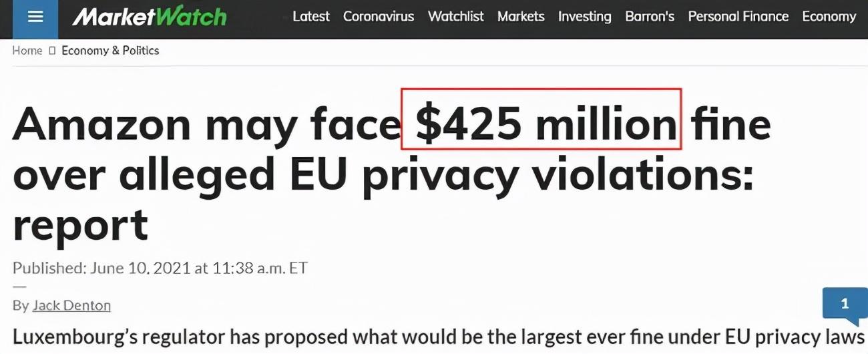Click the Home breadcrumb link
The image size is (868, 354).
coord(27,51)
